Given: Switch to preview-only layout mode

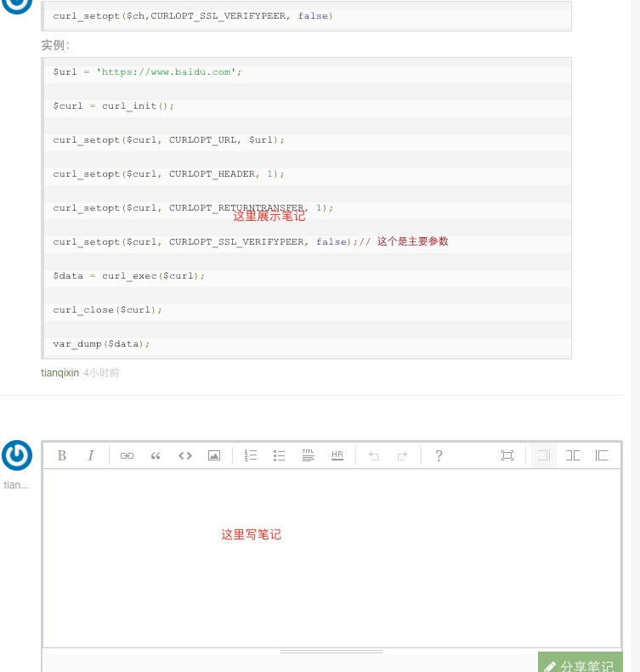Looking at the screenshot, I should (x=602, y=455).
